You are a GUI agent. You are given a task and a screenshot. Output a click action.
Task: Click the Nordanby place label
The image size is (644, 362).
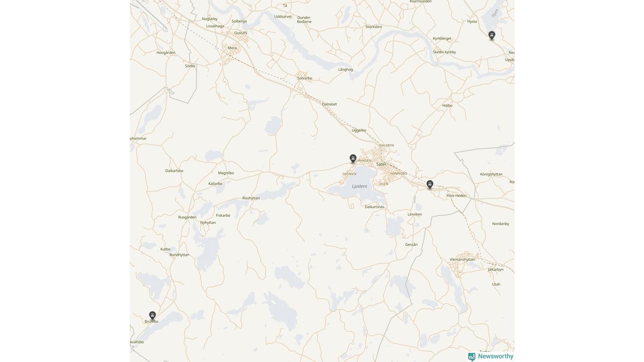coord(501,224)
